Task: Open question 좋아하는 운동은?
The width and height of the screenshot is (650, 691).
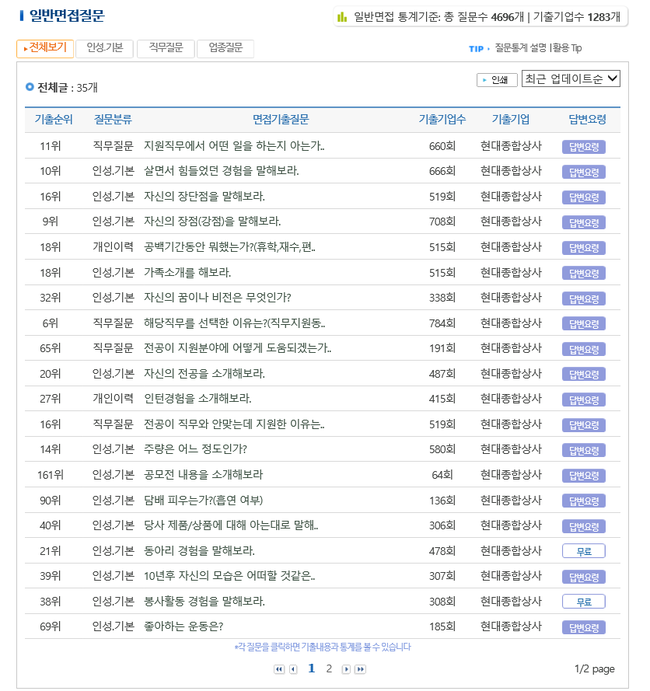Action: pyautogui.click(x=184, y=627)
